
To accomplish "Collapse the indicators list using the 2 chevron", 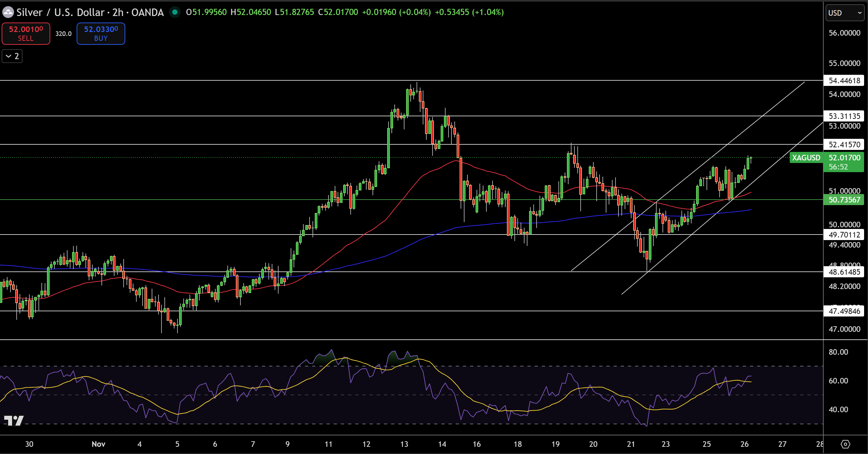I will tap(11, 56).
